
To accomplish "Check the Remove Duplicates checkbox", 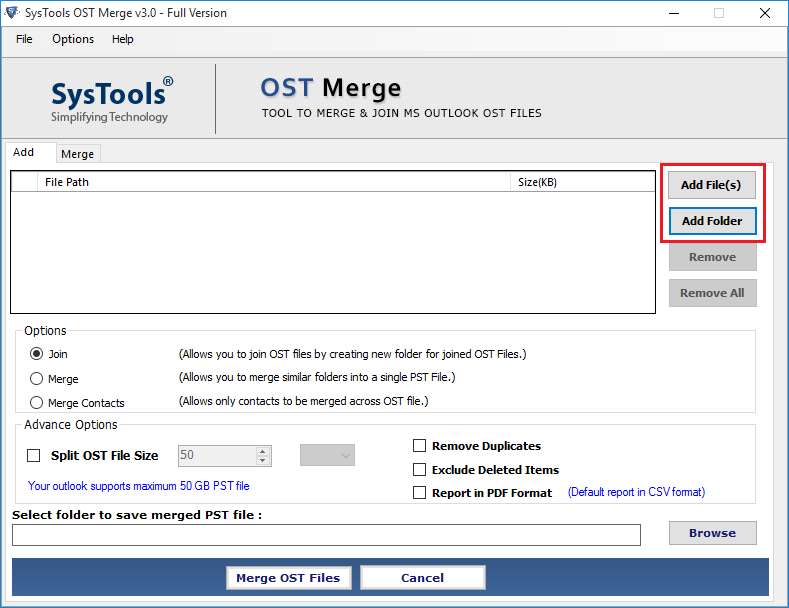I will click(x=419, y=446).
